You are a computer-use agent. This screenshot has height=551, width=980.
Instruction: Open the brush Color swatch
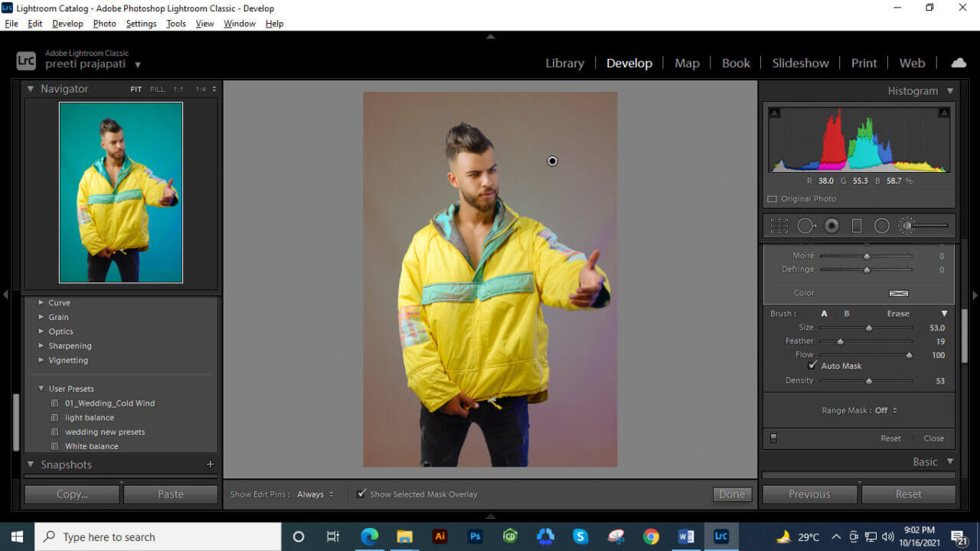pos(899,292)
